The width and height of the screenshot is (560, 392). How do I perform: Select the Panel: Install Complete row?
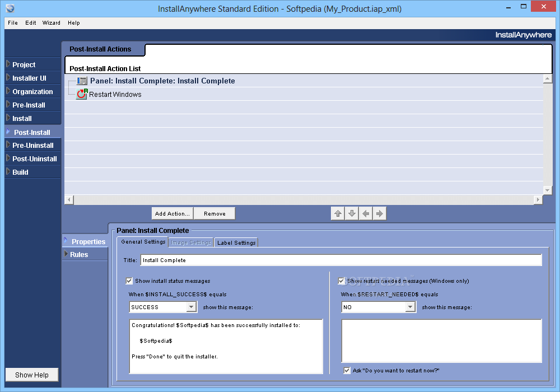coord(304,81)
